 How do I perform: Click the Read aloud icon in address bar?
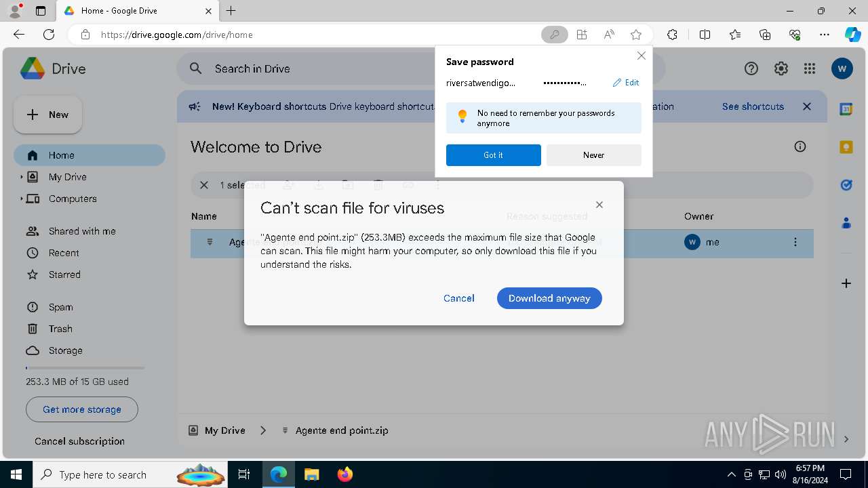pyautogui.click(x=609, y=35)
